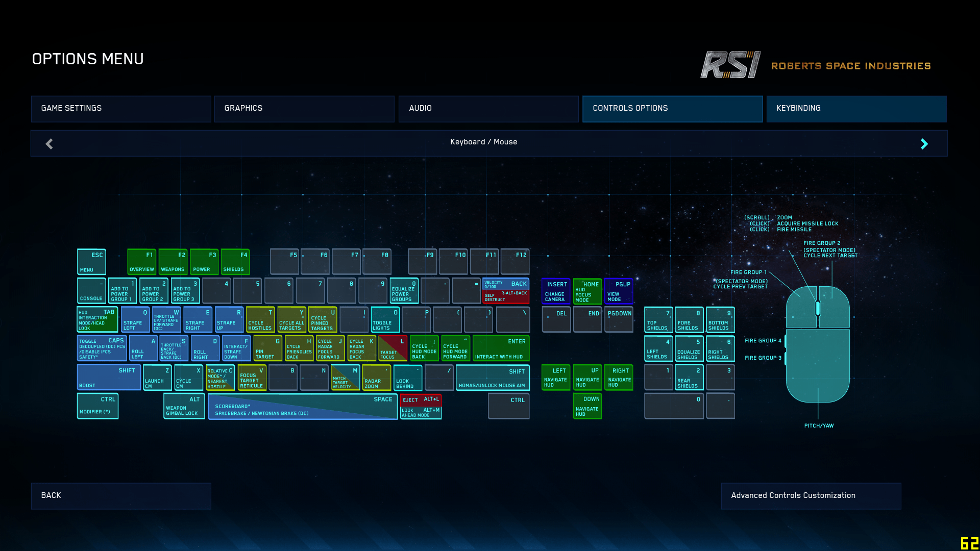Viewport: 980px width, 551px height.
Task: Select the Tab HUD Interaction key
Action: [97, 319]
